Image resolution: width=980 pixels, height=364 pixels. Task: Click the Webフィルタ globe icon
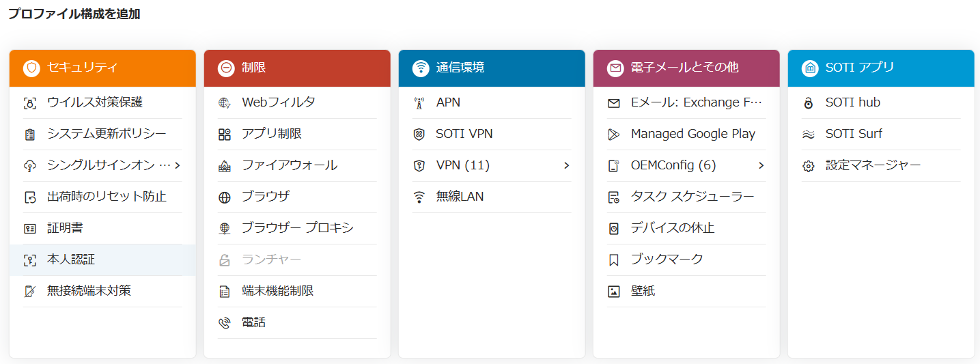tap(225, 103)
